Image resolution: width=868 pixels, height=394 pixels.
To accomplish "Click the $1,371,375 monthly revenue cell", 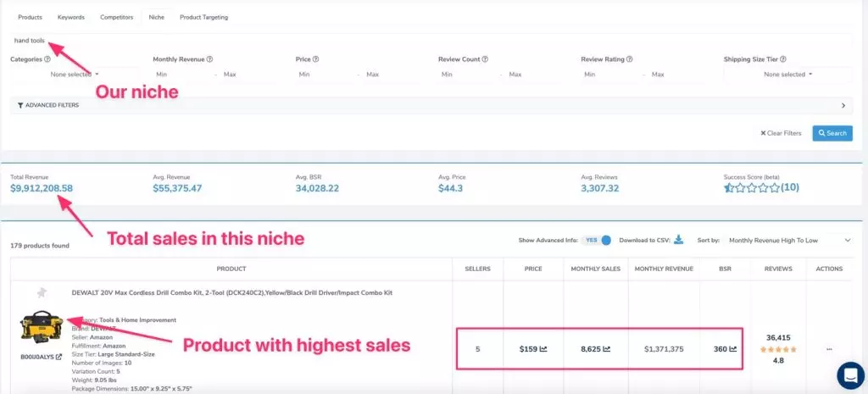I will 664,349.
